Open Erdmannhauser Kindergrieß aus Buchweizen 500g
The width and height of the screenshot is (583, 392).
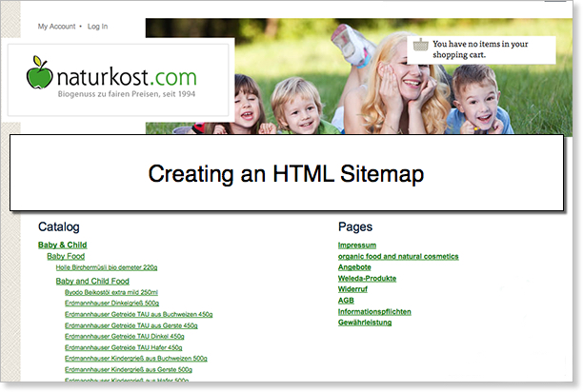(x=136, y=358)
